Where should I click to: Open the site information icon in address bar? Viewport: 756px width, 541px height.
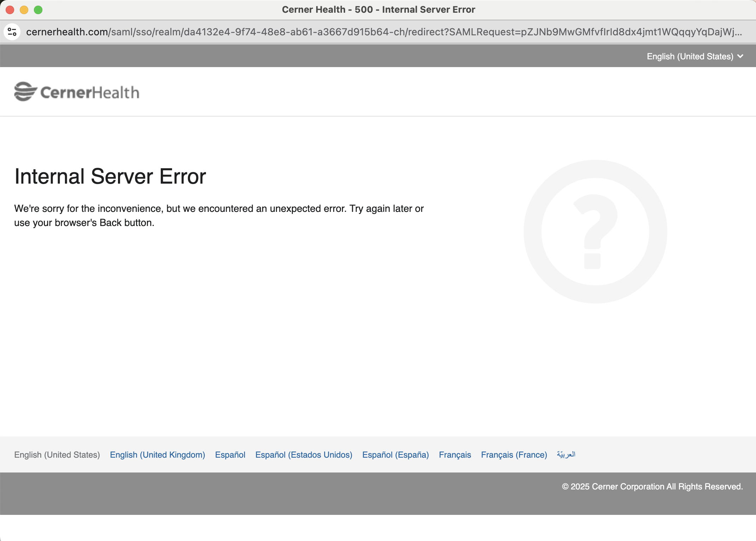(x=12, y=32)
